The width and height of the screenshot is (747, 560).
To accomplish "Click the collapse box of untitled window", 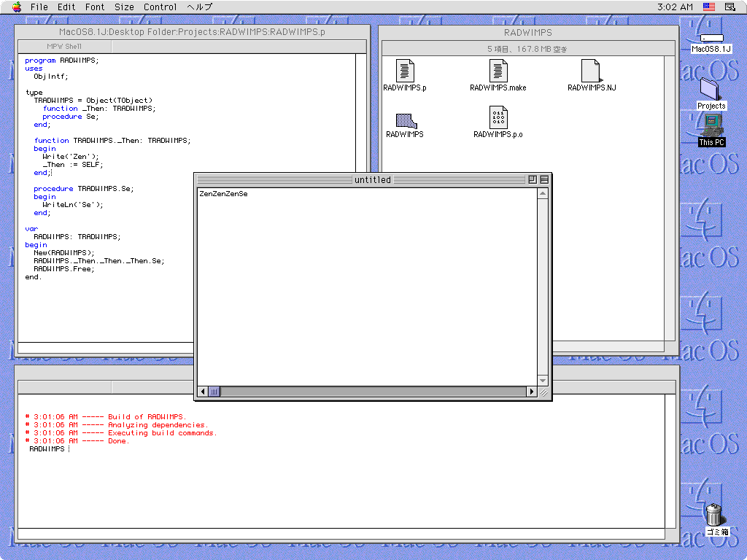I will tap(544, 179).
